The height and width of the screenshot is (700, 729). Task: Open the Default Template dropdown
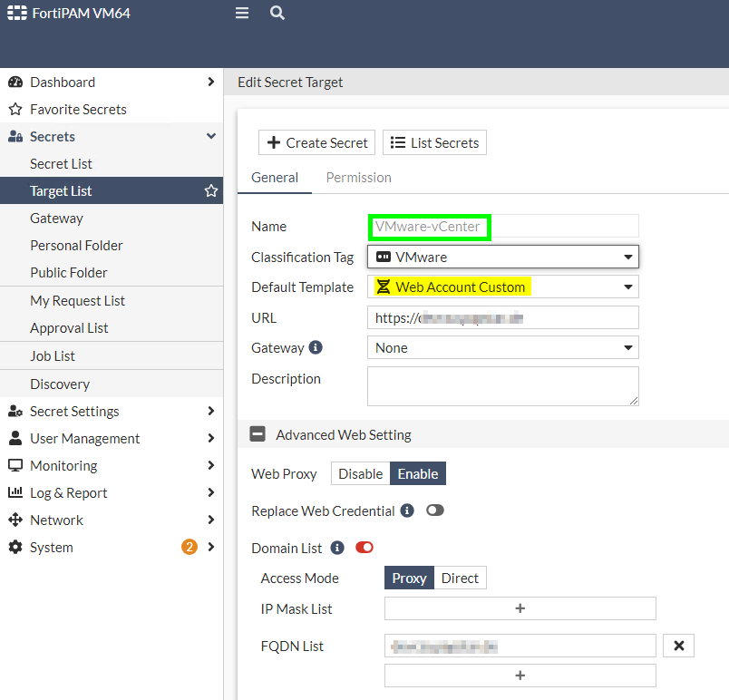point(503,287)
